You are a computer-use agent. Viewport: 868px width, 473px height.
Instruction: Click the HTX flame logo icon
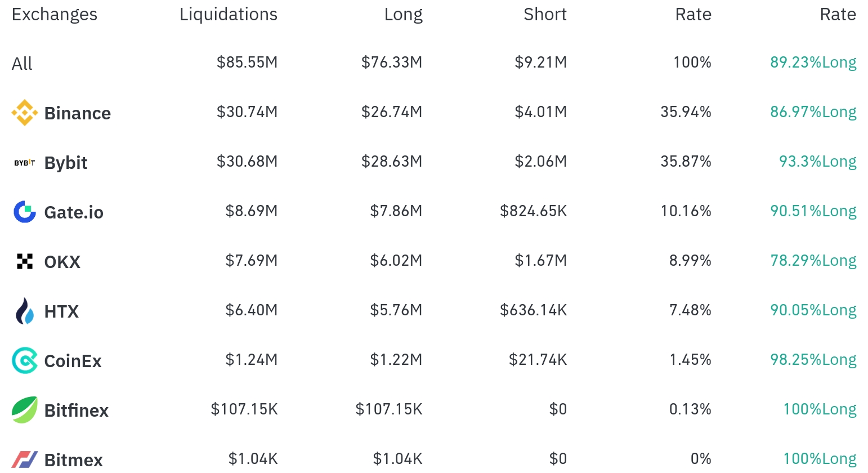point(25,311)
